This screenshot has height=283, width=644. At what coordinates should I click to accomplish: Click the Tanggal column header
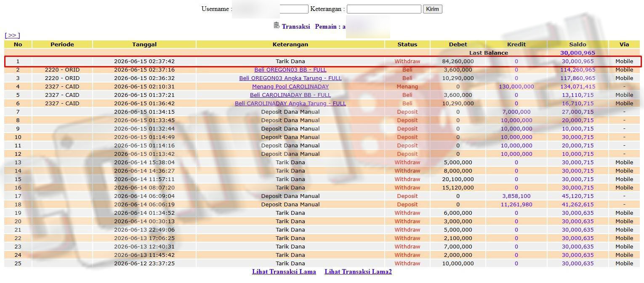point(144,44)
